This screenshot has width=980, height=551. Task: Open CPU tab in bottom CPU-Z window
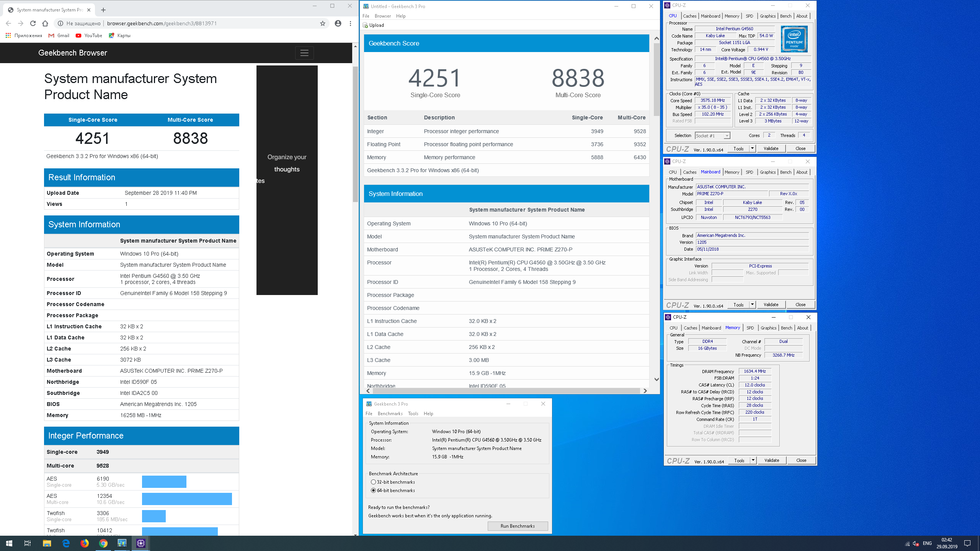tap(673, 328)
